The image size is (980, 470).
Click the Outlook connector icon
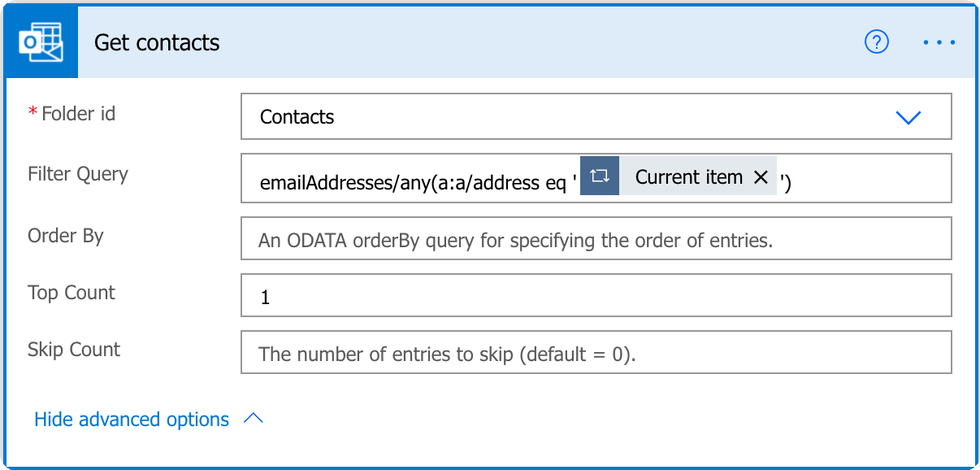point(41,42)
